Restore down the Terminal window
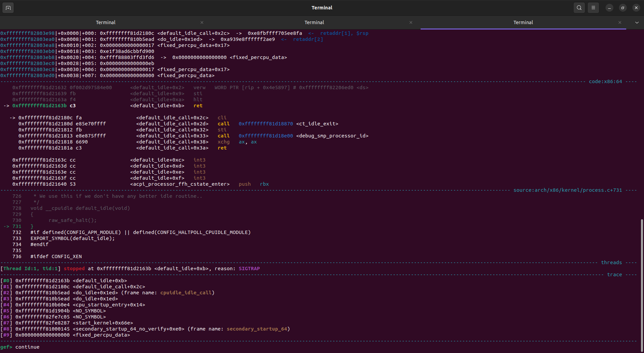Viewport: 644px width, 353px height. (623, 7)
